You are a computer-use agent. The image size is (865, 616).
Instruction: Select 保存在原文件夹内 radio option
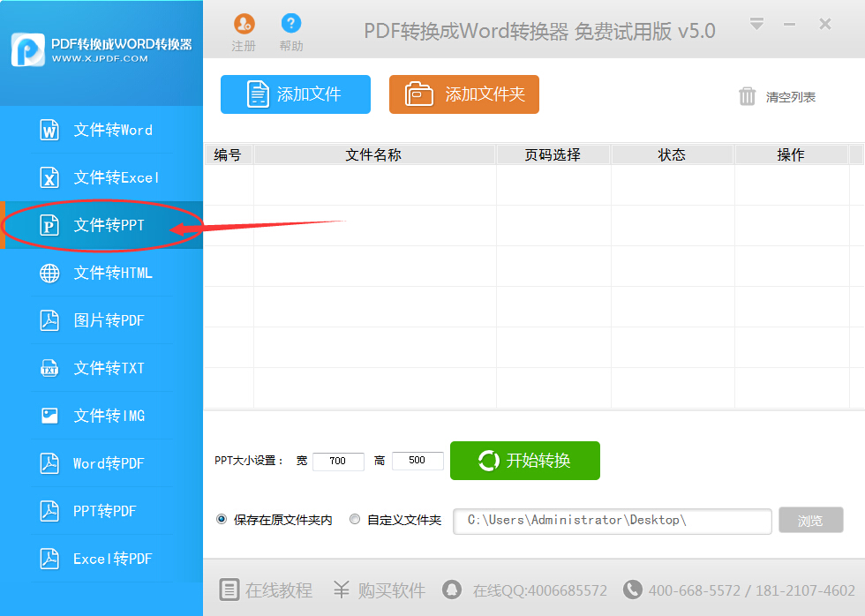tap(222, 520)
